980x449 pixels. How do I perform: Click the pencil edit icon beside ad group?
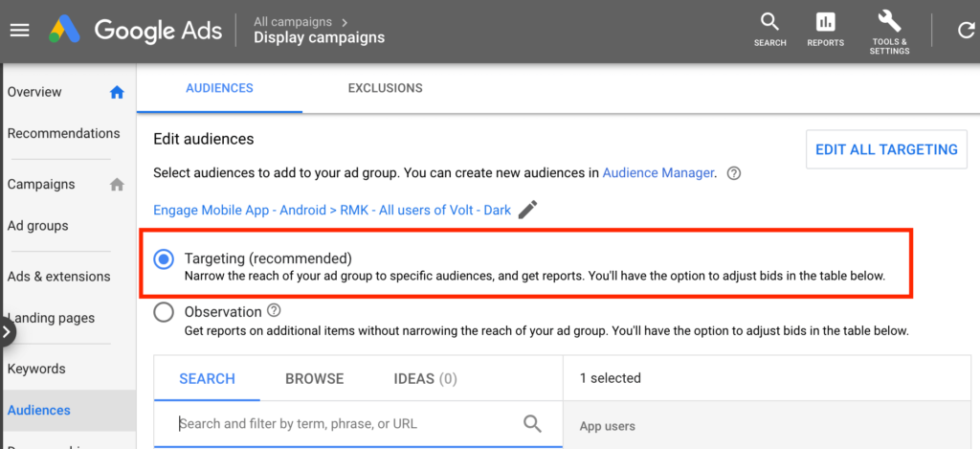tap(527, 210)
